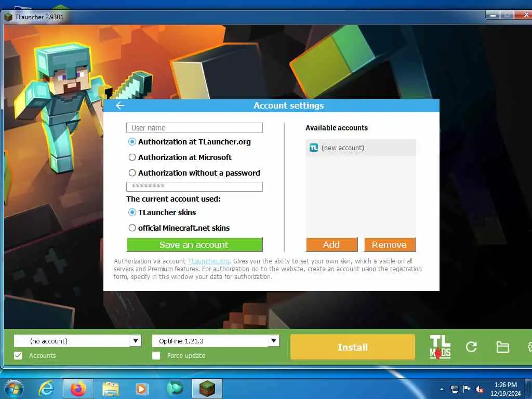Viewport: 532px width, 399px height.
Task: Uncheck the Accounts checkbox
Action: pyautogui.click(x=18, y=355)
